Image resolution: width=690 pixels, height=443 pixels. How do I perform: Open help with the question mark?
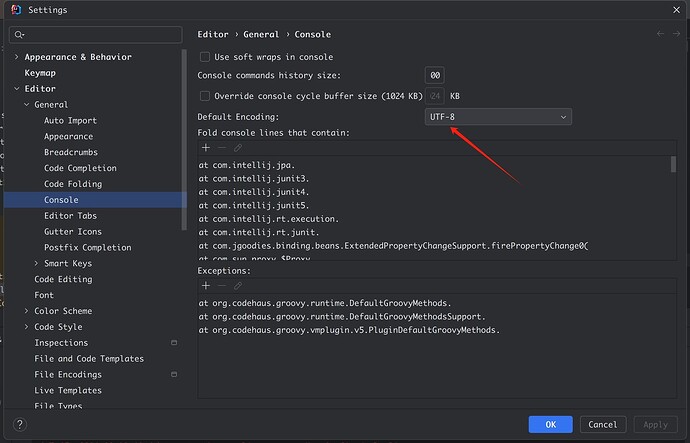coord(20,425)
